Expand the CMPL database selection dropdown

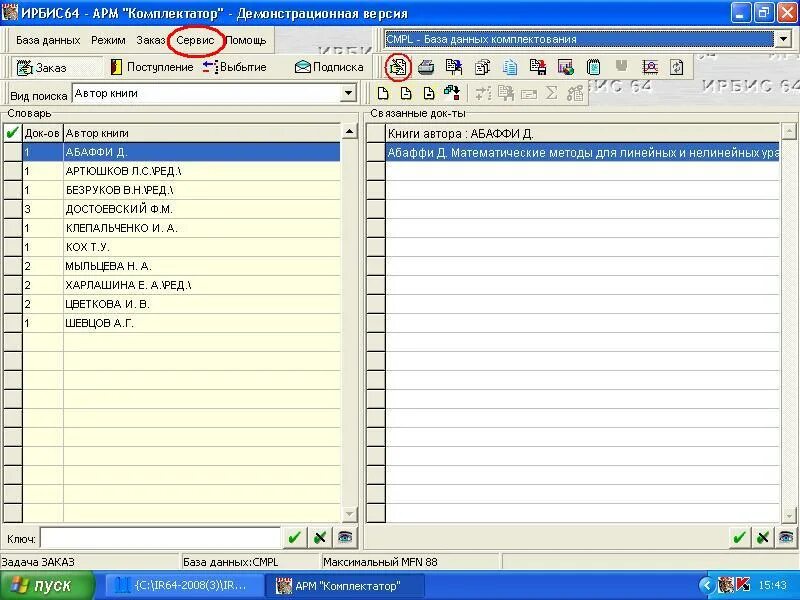[x=783, y=39]
